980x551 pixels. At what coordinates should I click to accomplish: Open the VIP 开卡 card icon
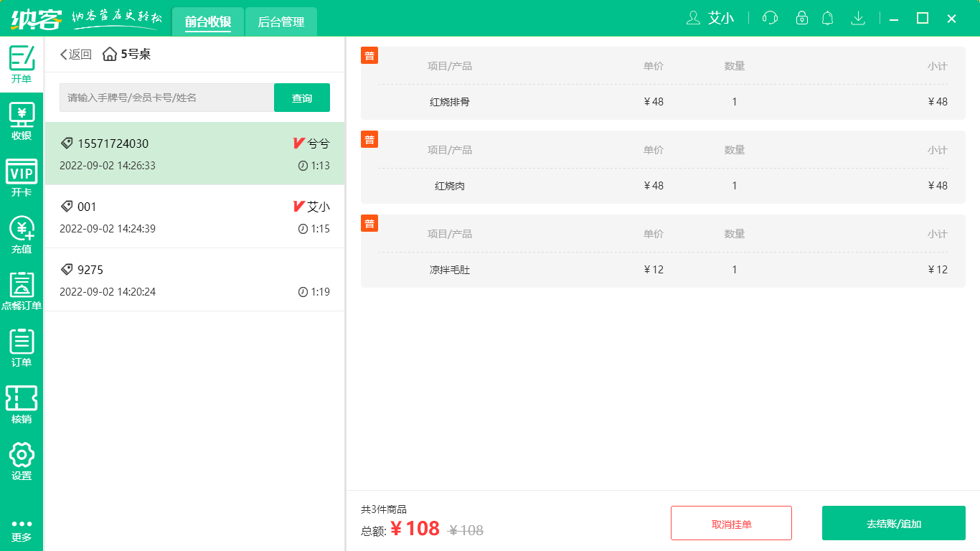click(x=22, y=178)
